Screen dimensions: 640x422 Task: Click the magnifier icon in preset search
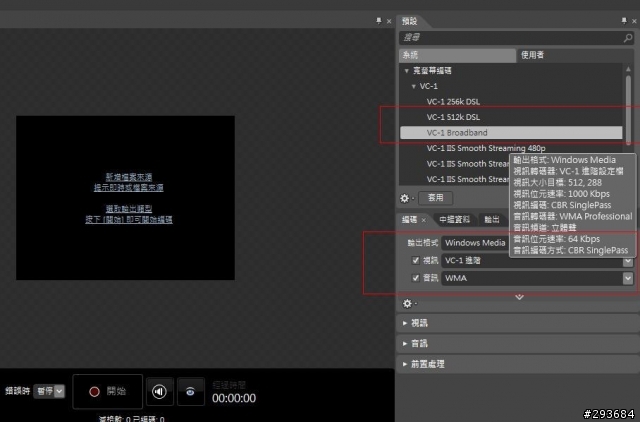(x=628, y=38)
